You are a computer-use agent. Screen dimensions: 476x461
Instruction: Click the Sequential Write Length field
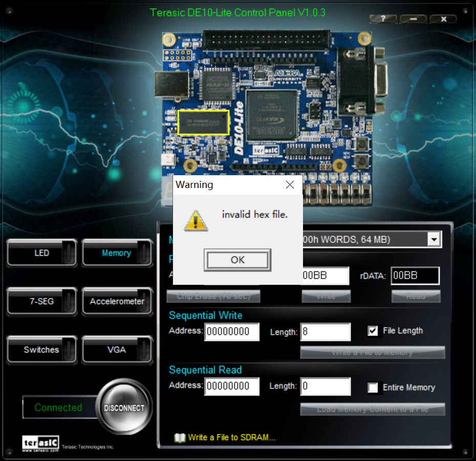pos(326,331)
